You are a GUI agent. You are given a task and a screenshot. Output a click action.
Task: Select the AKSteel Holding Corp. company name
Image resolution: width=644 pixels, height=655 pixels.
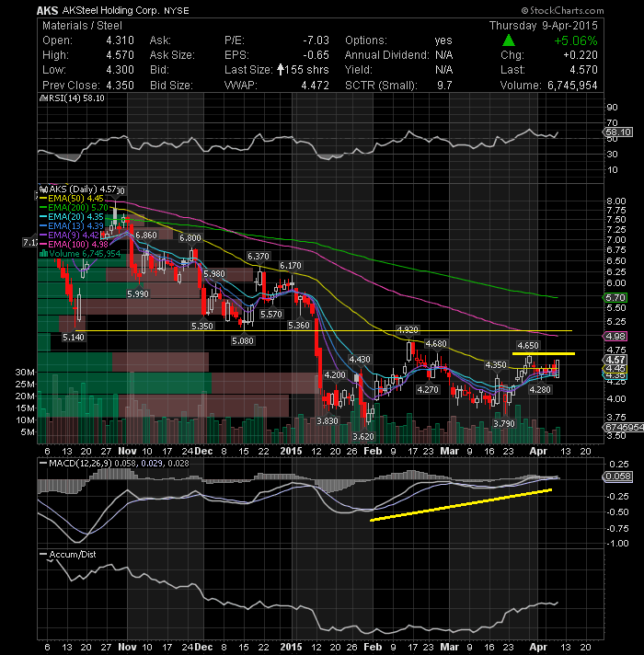tap(111, 10)
